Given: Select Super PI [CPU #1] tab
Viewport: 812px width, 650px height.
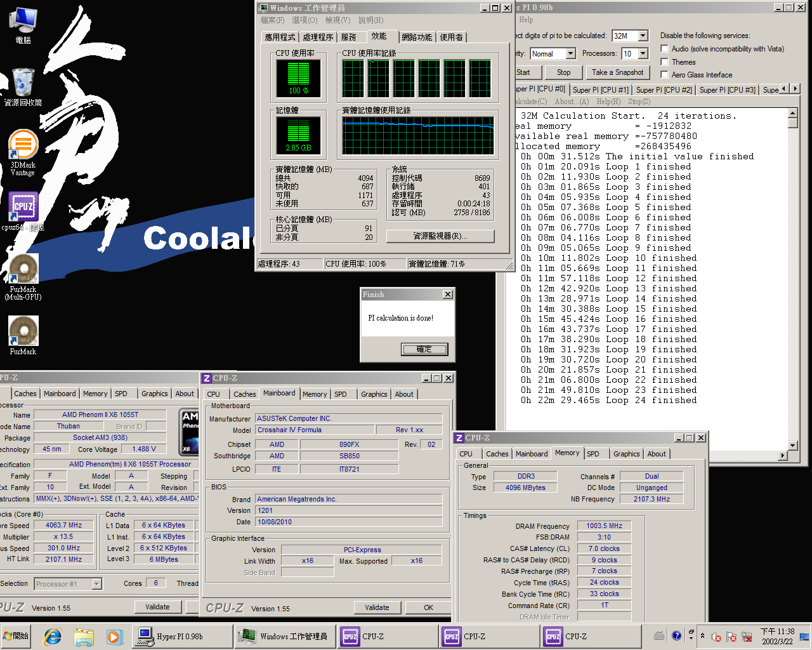Looking at the screenshot, I should click(600, 90).
